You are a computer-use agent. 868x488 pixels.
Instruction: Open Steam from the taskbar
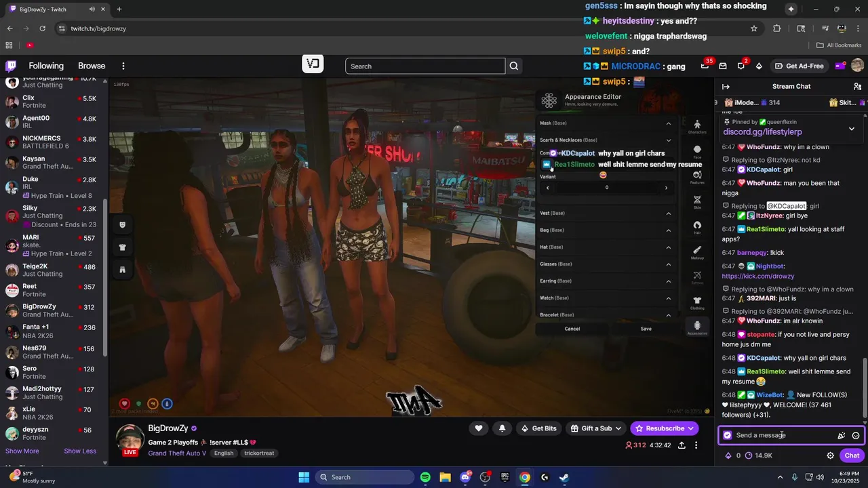[x=564, y=477]
